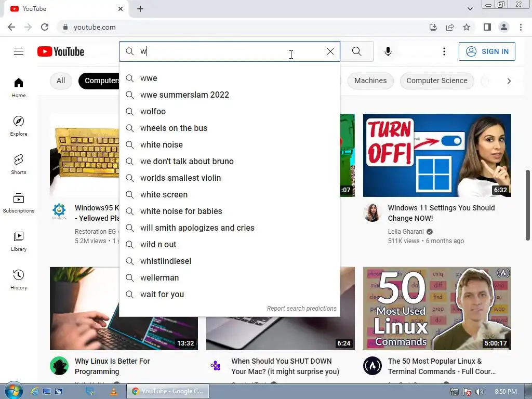Screen dimensions: 532x399
Task: Click the SIGN IN button
Action: coord(487,51)
